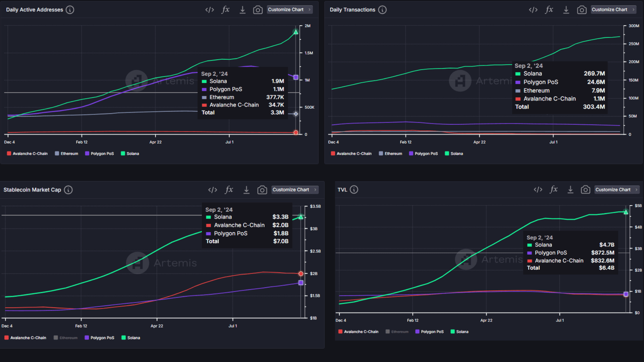
Task: Open embed code for TVL chart
Action: [538, 190]
